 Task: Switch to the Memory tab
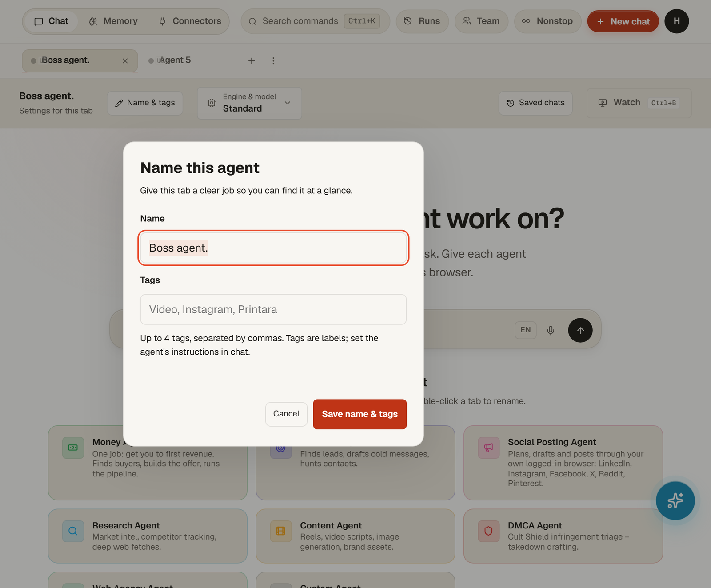(113, 21)
